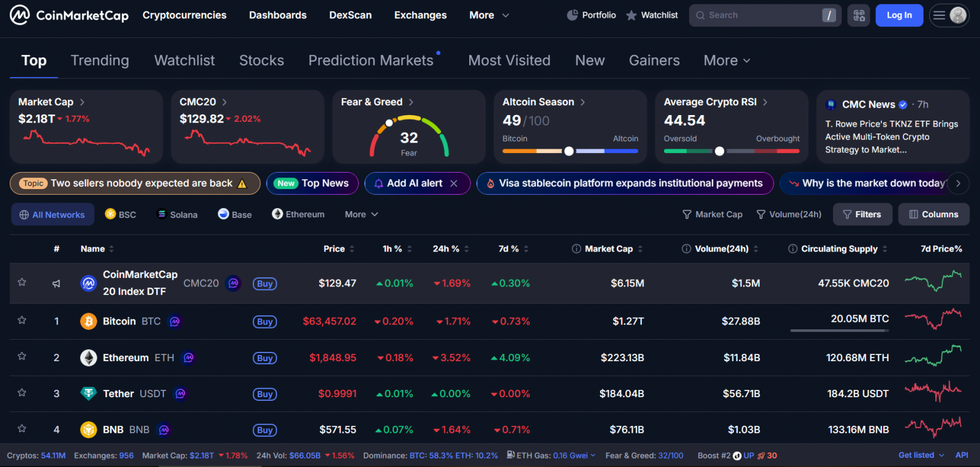The height and width of the screenshot is (467, 980).
Task: Switch to the Stocks tab
Action: point(262,61)
